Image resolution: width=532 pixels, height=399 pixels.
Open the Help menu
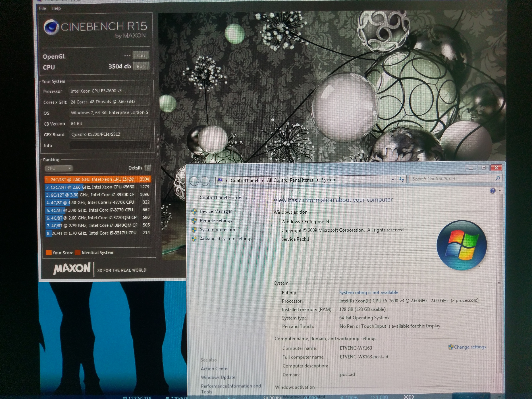click(x=56, y=8)
